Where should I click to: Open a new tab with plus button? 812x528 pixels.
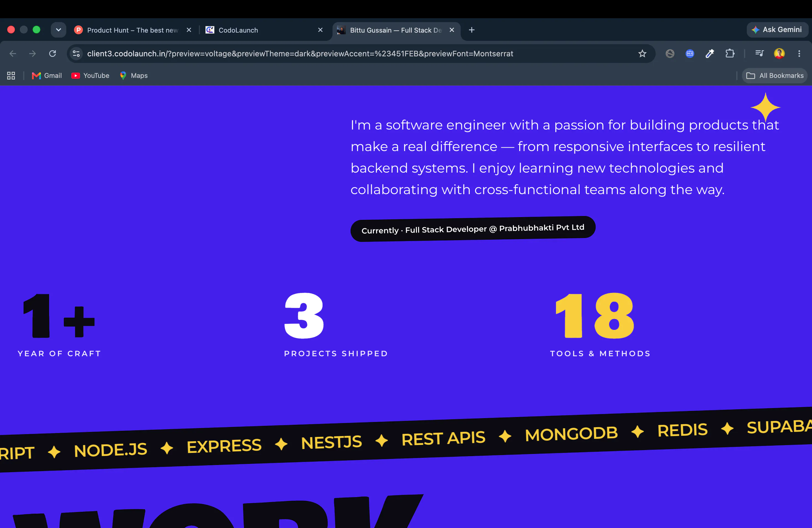[x=471, y=30]
